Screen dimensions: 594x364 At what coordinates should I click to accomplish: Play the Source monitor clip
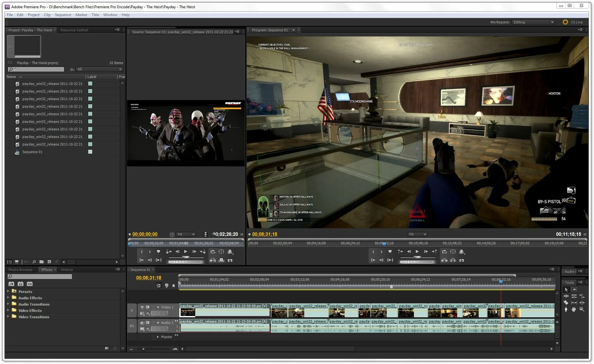185,252
